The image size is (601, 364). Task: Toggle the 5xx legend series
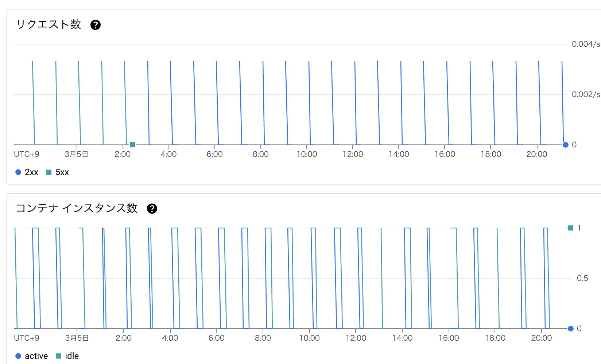click(x=58, y=172)
